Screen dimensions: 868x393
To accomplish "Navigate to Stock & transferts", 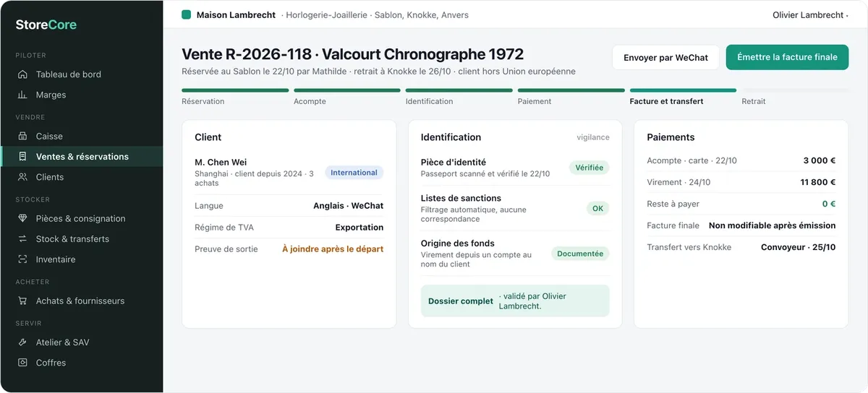I will (81, 239).
